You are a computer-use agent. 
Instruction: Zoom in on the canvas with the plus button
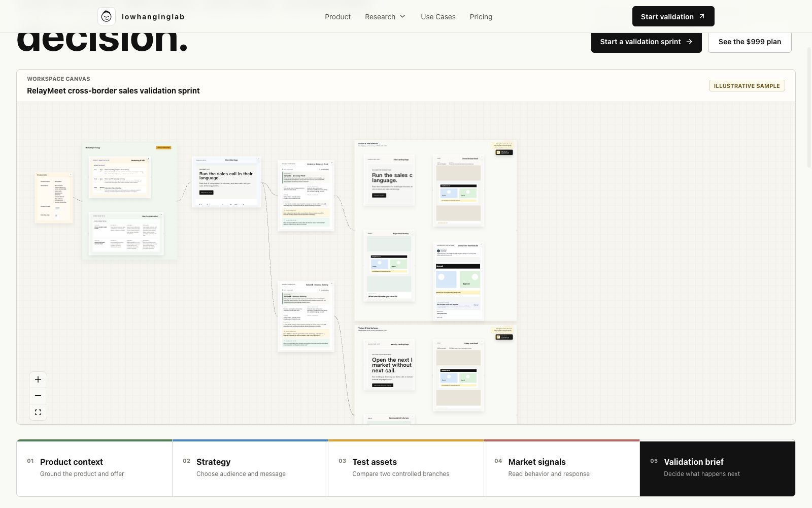38,379
